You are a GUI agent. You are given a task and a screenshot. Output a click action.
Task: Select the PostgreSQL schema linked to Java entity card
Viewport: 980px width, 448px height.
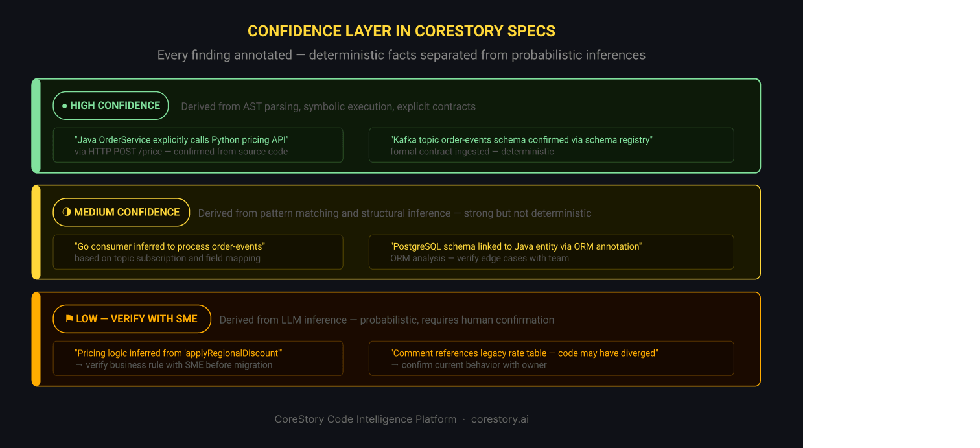tap(552, 252)
